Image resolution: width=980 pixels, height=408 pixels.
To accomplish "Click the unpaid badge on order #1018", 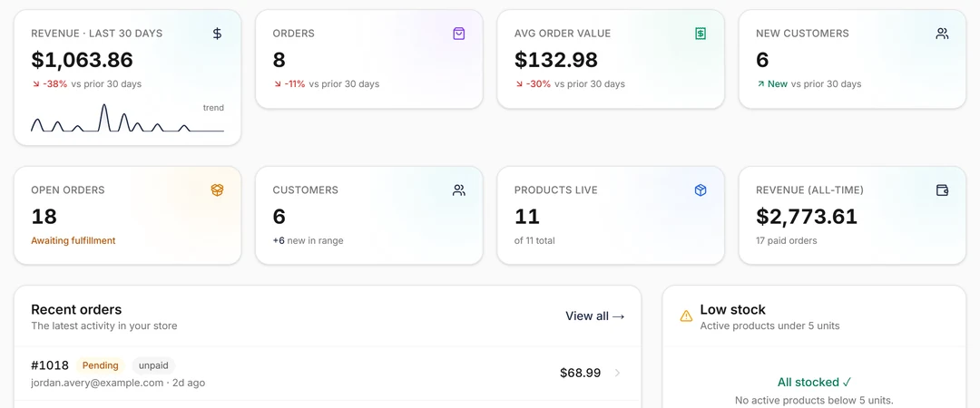I will (x=153, y=365).
